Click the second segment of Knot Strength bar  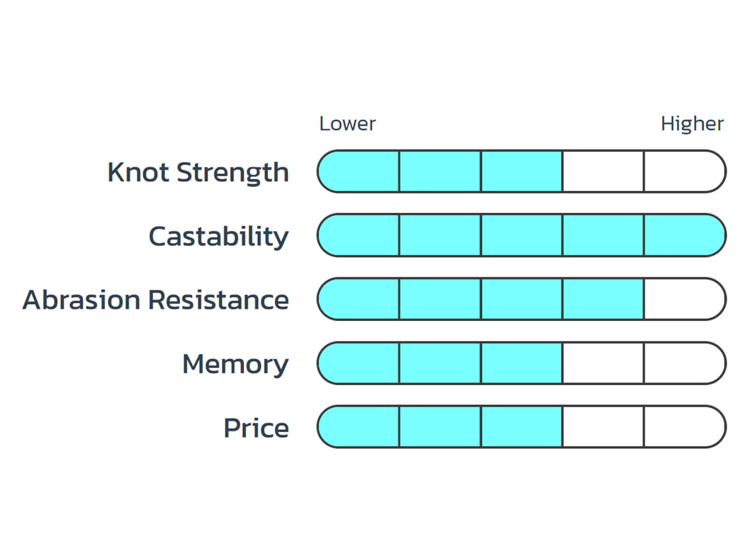[x=440, y=171]
